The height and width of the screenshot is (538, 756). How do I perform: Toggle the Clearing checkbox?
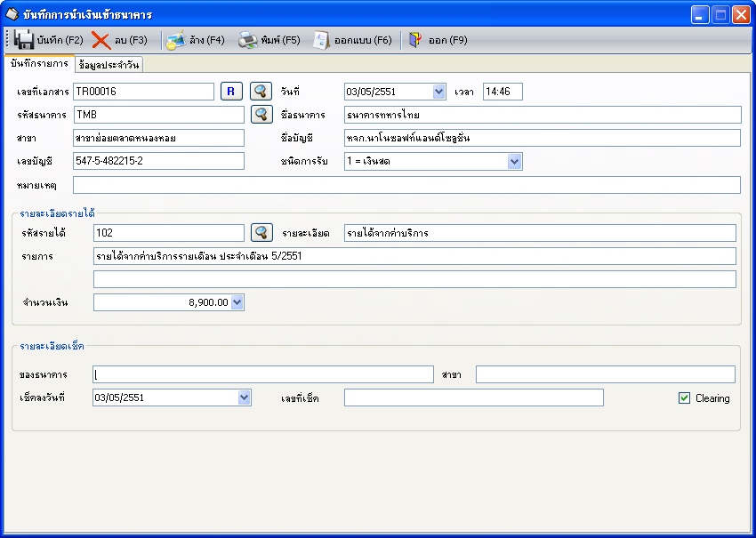(x=684, y=398)
